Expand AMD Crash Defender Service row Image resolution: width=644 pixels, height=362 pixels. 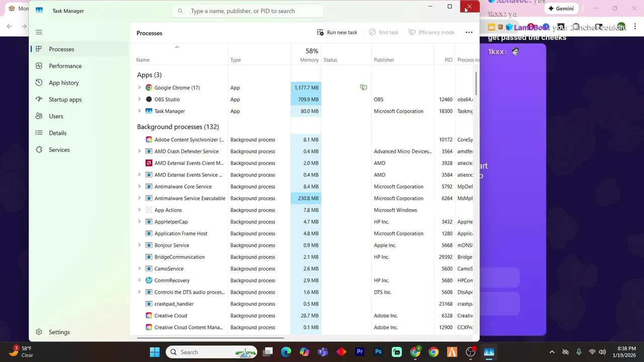[x=139, y=151]
